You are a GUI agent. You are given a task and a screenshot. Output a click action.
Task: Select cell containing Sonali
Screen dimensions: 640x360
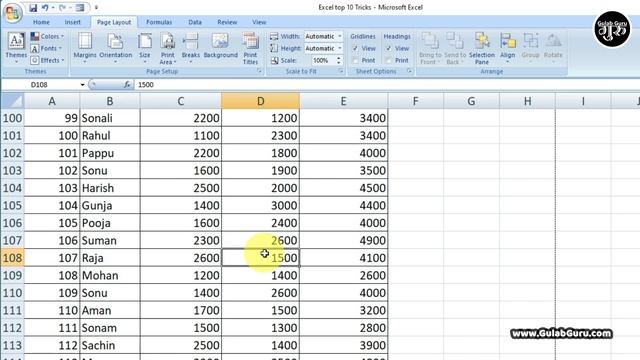tap(110, 118)
